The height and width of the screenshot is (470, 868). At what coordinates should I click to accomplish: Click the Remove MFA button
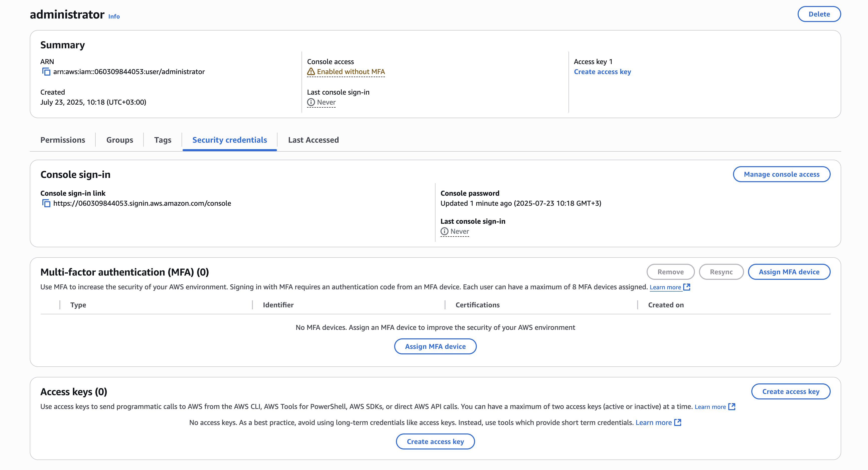pos(671,272)
